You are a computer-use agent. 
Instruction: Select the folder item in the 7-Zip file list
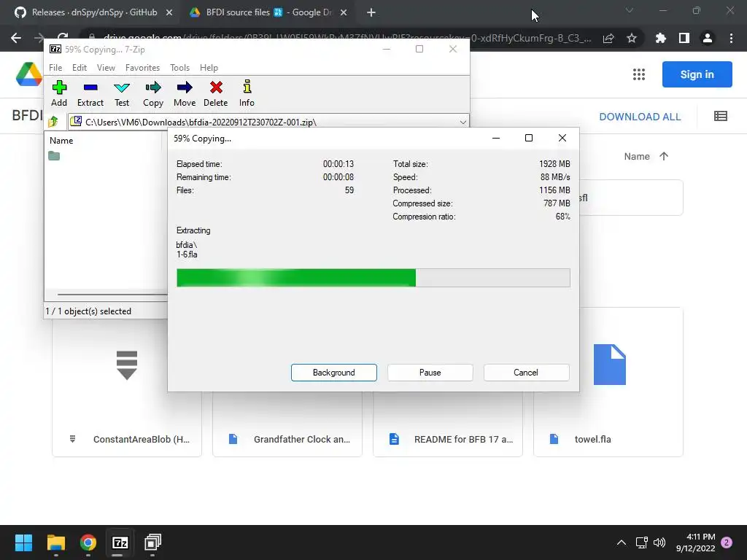[54, 156]
